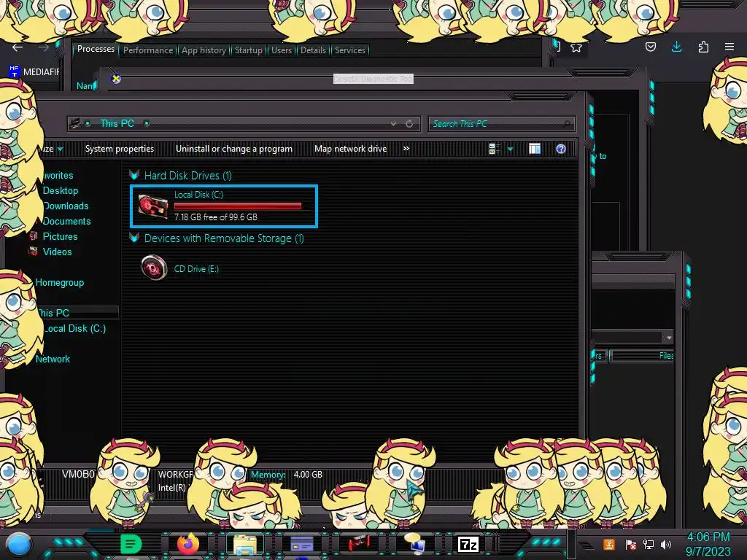Click the Files button in background dialog

(x=642, y=355)
